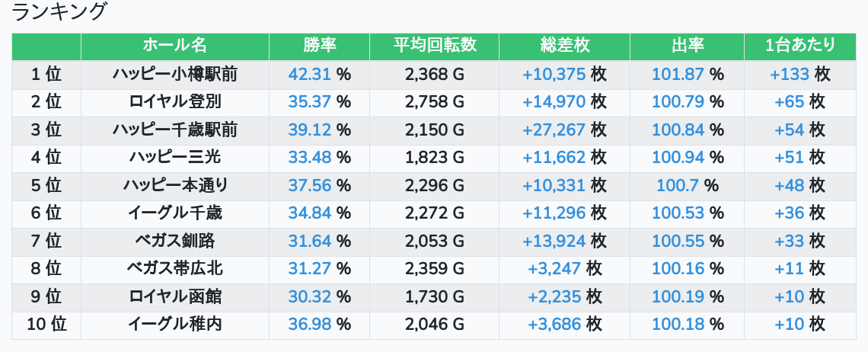Open the ハッピー小樽駅前 hall entry
This screenshot has height=352, width=868.
tap(174, 75)
